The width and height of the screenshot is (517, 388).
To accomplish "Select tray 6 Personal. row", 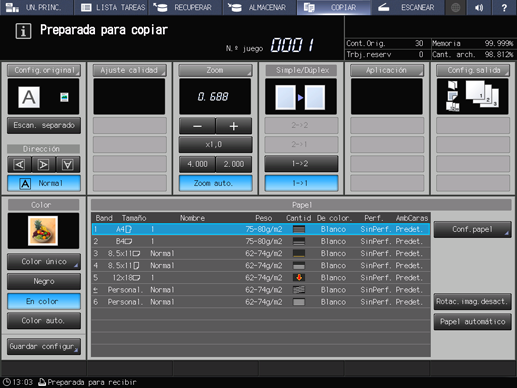I will pos(261,302).
